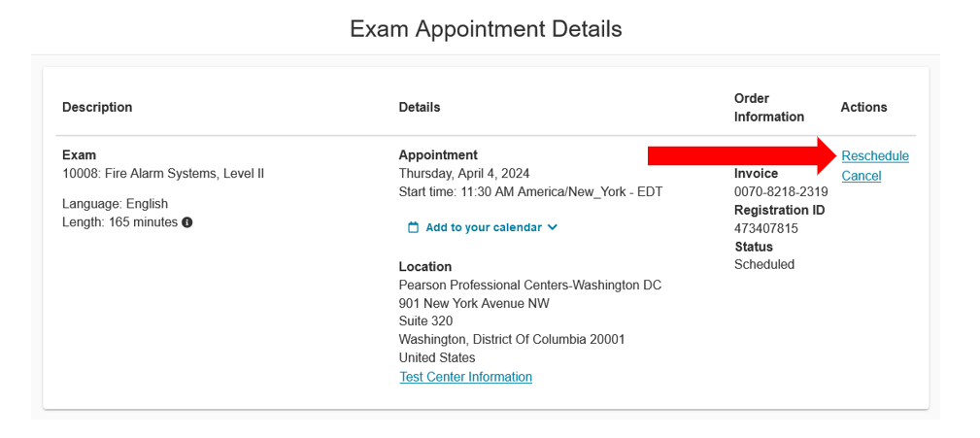Click the red arrow pointing to Reschedule
This screenshot has width=980, height=438.
point(742,155)
